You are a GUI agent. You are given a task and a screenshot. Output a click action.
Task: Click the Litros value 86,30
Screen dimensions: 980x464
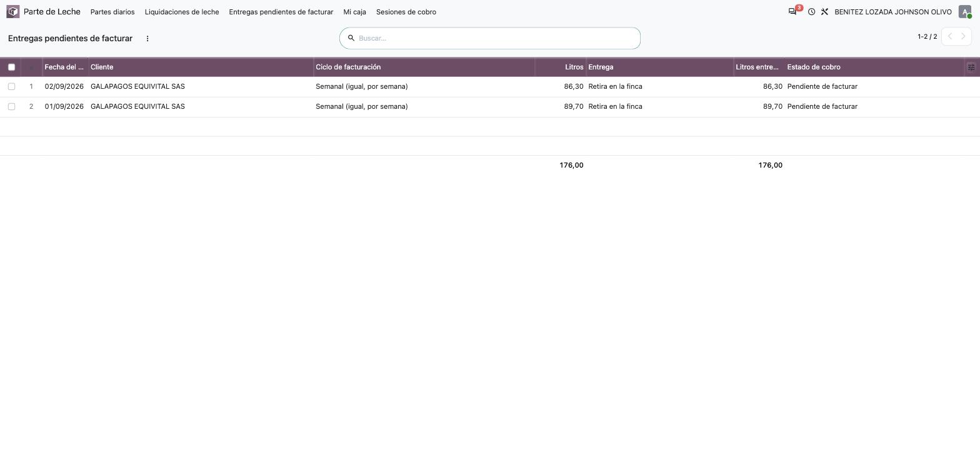tap(573, 86)
